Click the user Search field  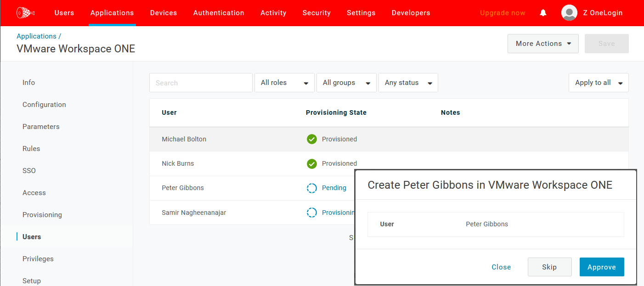pyautogui.click(x=201, y=83)
